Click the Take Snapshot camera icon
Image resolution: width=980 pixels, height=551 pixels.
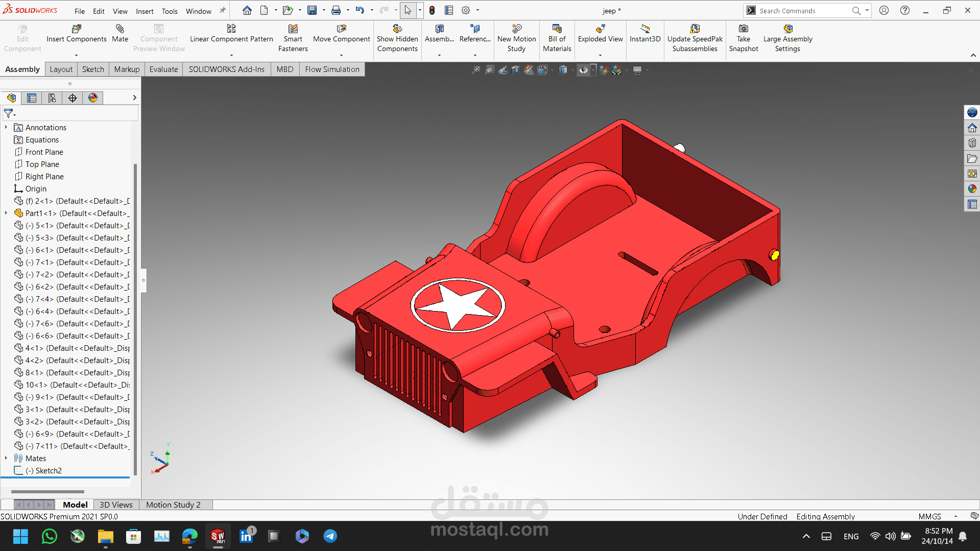pos(744,29)
